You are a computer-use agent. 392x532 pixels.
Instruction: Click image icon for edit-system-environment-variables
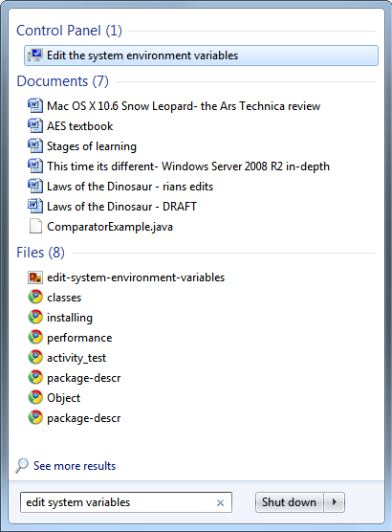pyautogui.click(x=35, y=277)
